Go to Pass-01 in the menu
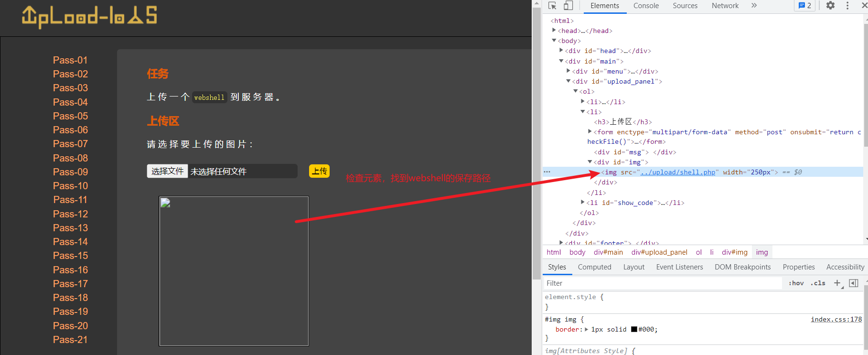Screen dimensions: 868x355 click(70, 60)
